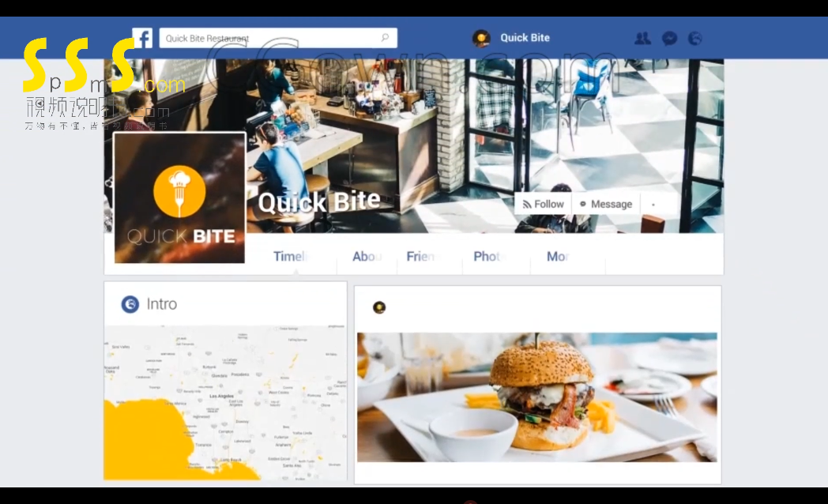
Task: Open the more options dot button
Action: [653, 205]
